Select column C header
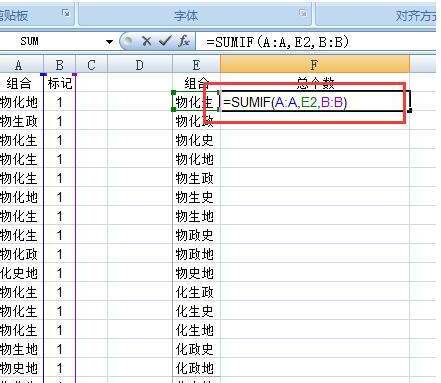 (x=92, y=65)
